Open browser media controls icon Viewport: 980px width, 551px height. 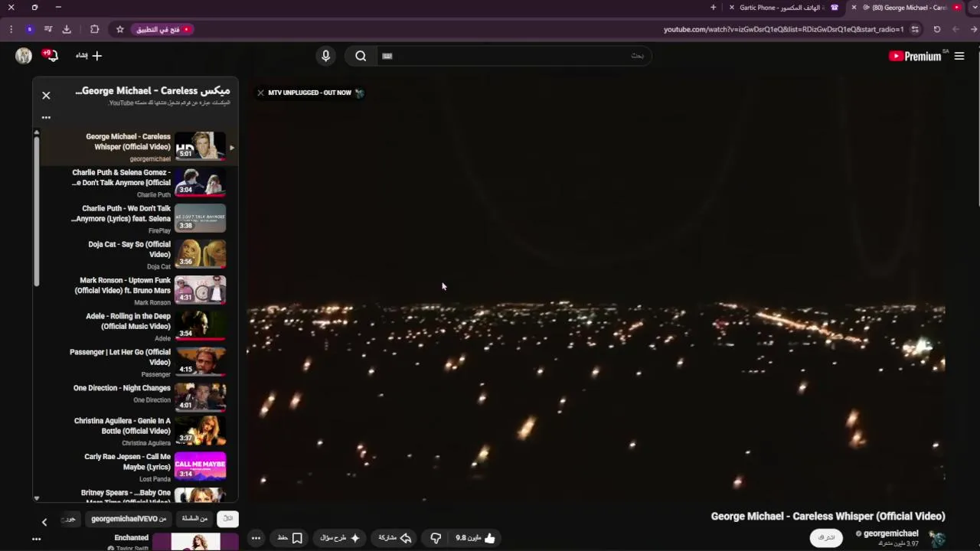[48, 29]
